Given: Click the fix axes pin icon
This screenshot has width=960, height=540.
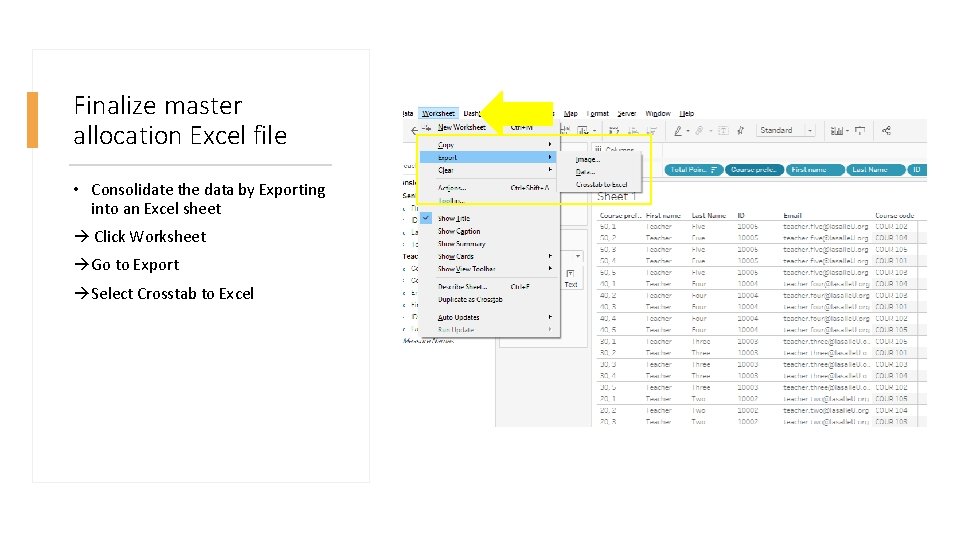Looking at the screenshot, I should point(741,130).
